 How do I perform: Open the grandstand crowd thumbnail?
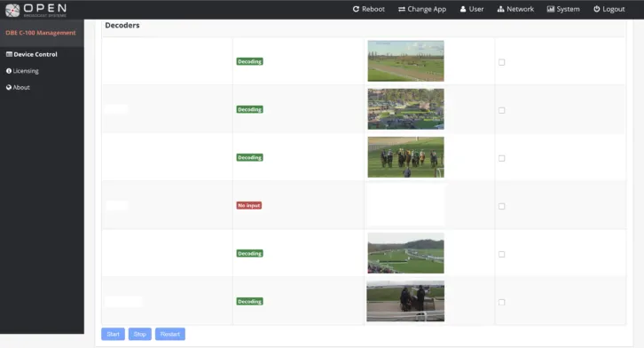pyautogui.click(x=405, y=109)
